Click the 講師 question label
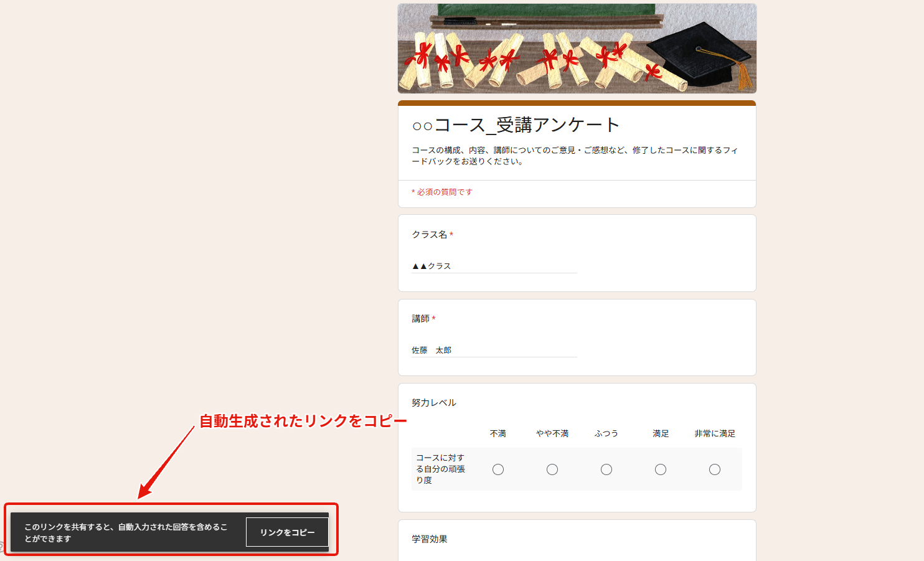The width and height of the screenshot is (924, 561). coord(420,319)
